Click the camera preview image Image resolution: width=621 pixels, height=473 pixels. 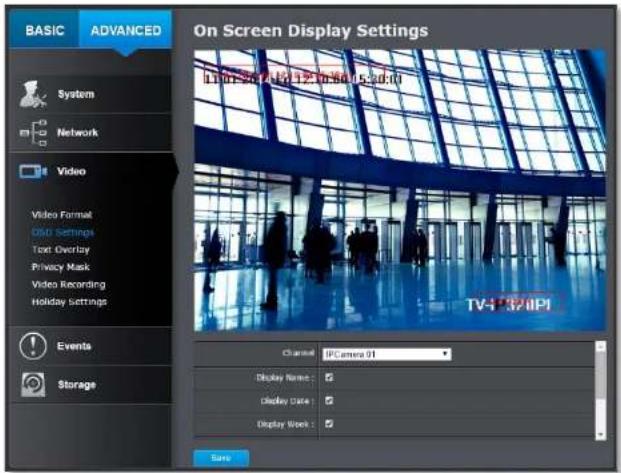tap(400, 190)
